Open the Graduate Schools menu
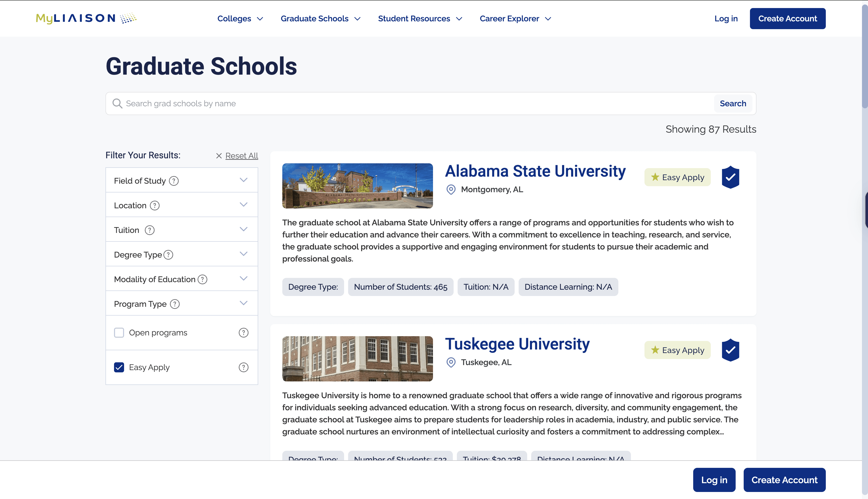The width and height of the screenshot is (868, 499). (320, 19)
